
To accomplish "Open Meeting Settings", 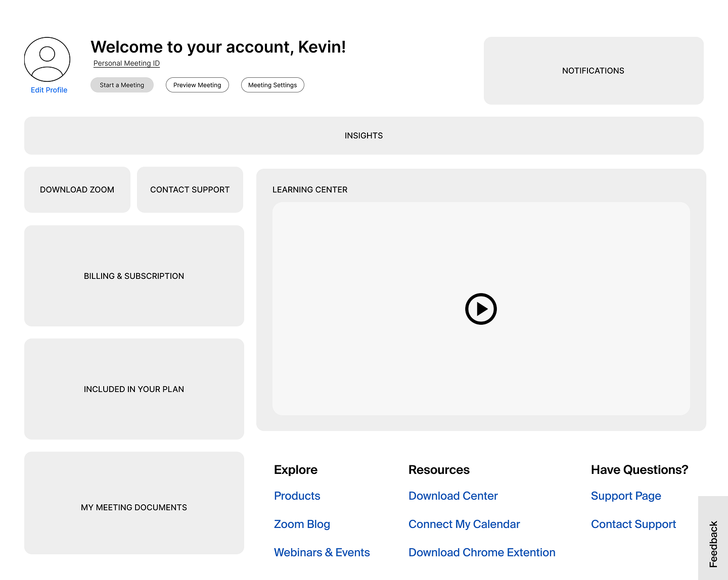I will coord(272,85).
